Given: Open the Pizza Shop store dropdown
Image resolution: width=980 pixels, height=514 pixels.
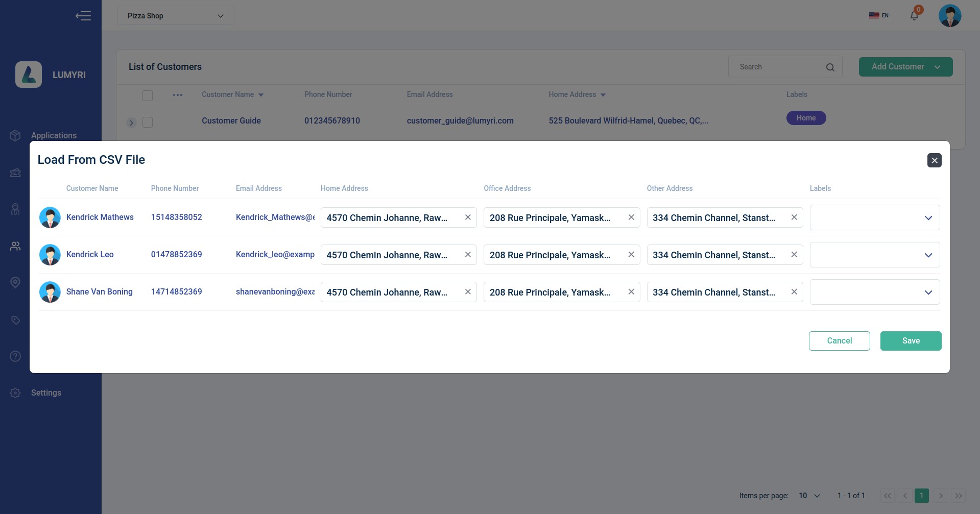Looking at the screenshot, I should pyautogui.click(x=176, y=16).
